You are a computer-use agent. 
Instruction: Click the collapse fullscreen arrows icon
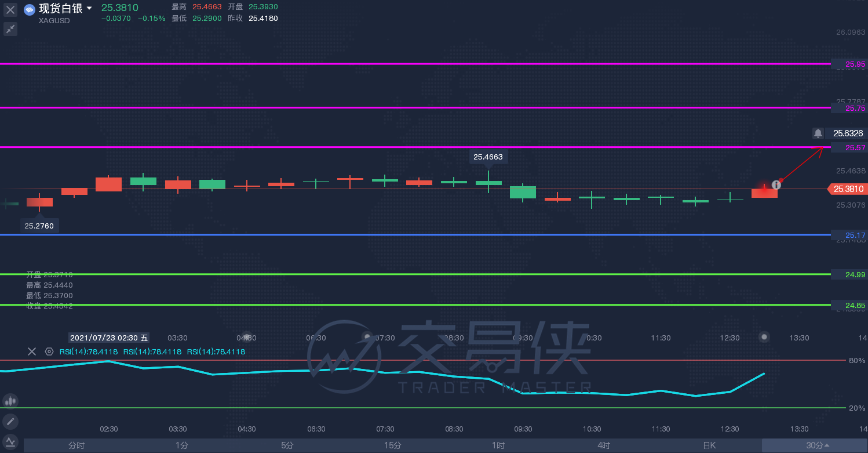point(10,29)
